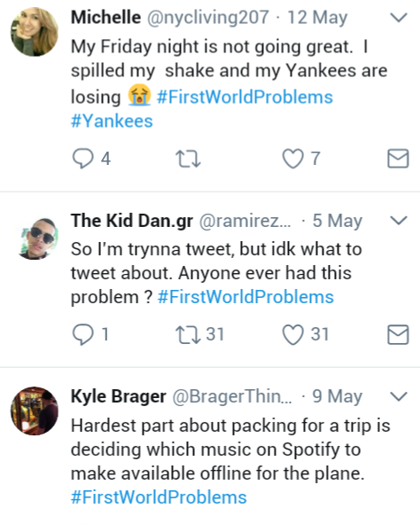420x524 pixels.
Task: Send Michelle's tweet via direct message
Action: coord(398,159)
